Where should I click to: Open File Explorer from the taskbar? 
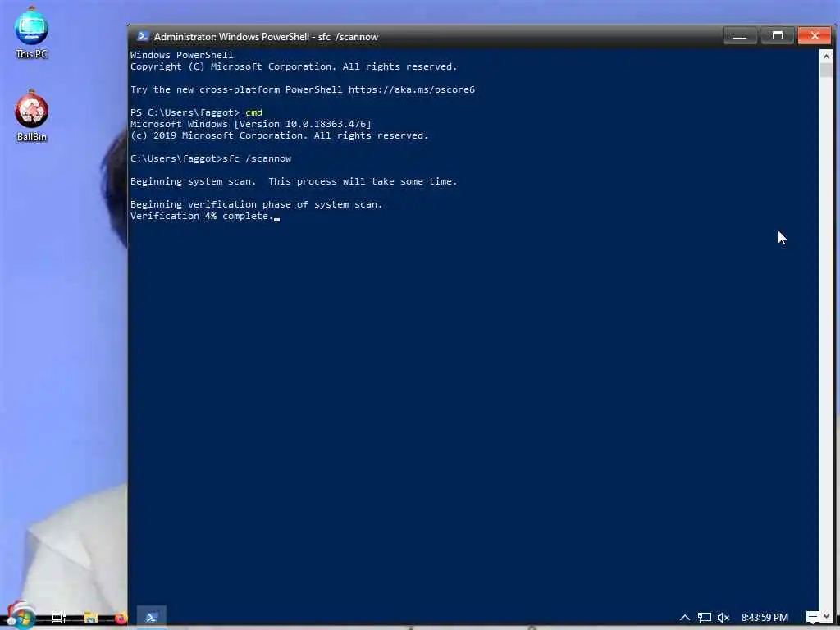click(90, 618)
